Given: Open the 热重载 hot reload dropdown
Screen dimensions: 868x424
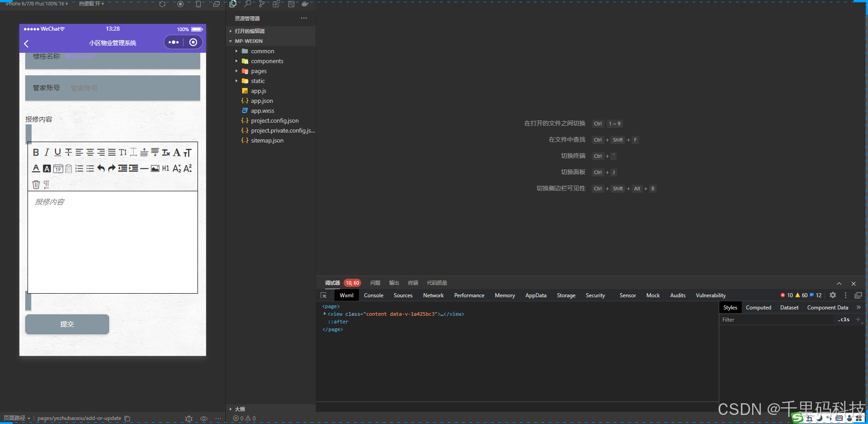Looking at the screenshot, I should coord(92,4).
